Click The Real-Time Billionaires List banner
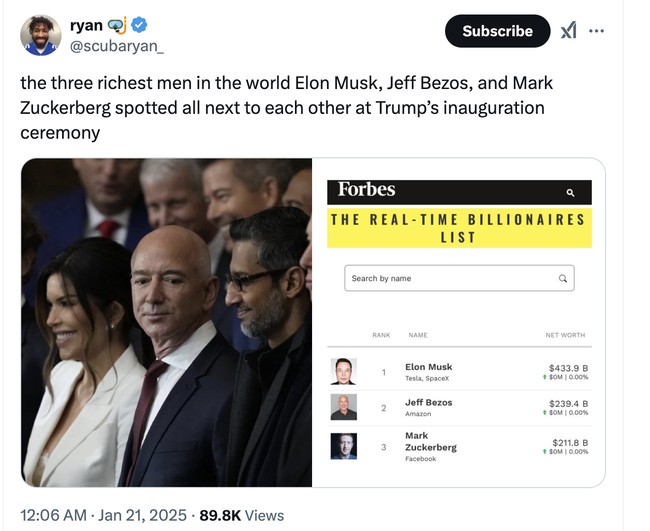The image size is (650, 531). (458, 228)
